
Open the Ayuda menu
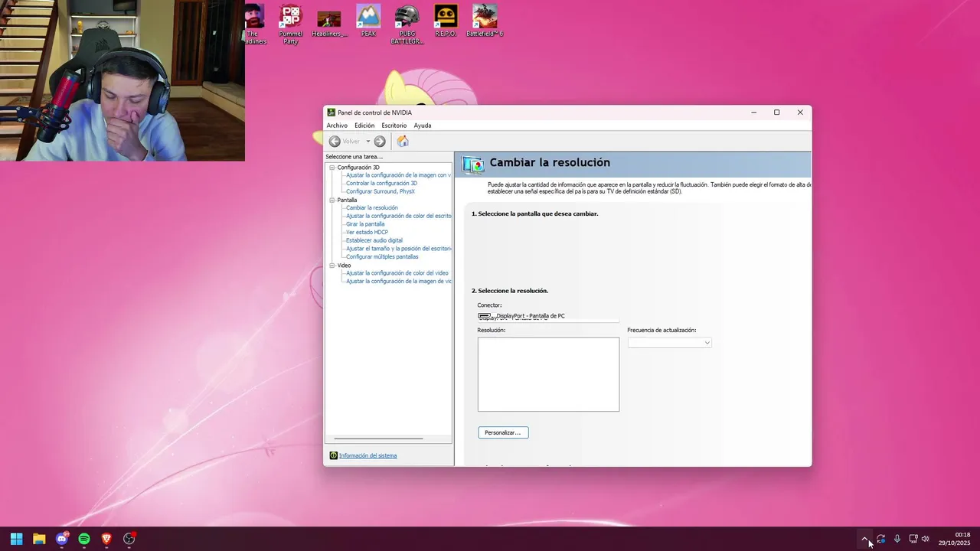(423, 126)
